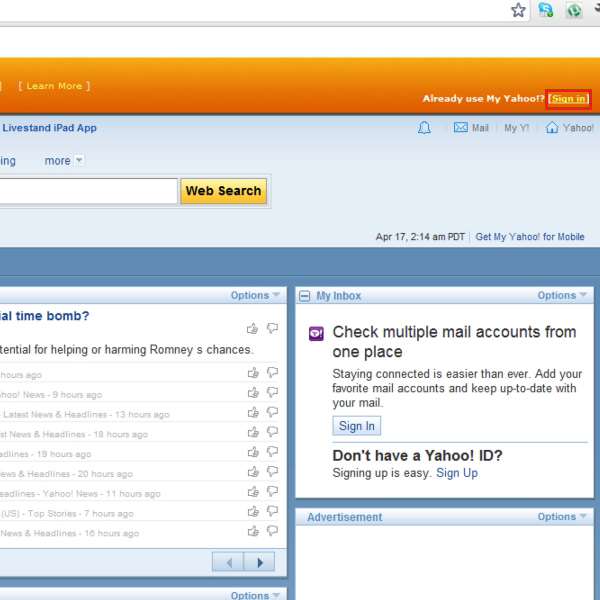The width and height of the screenshot is (600, 600).
Task: Open Options of the bottom module
Action: (x=255, y=595)
